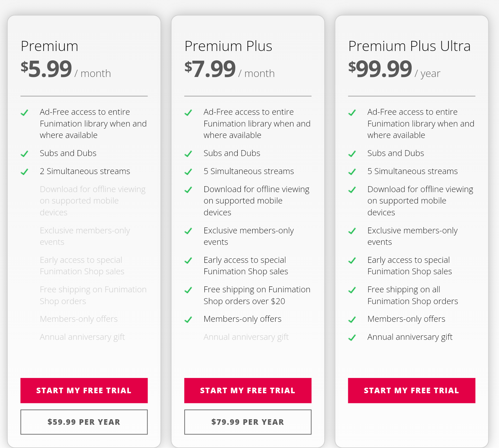The width and height of the screenshot is (499, 448).
Task: Start free trial for Premium Plus
Action: pos(248,390)
